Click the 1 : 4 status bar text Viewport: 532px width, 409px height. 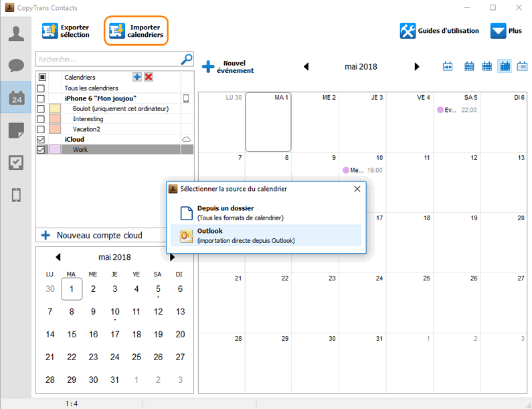(x=72, y=404)
